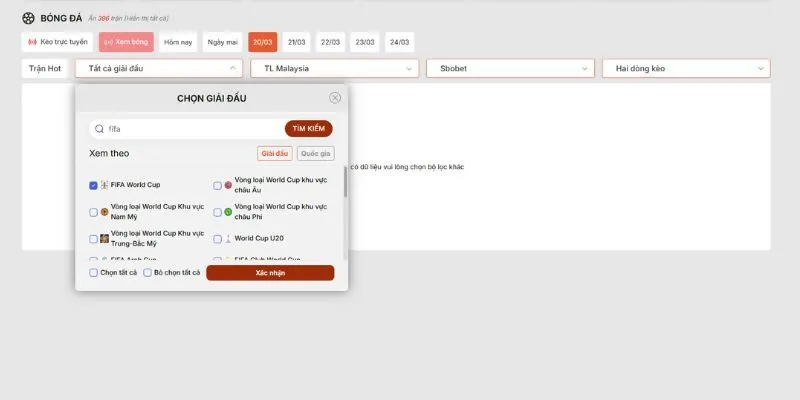Image resolution: width=800 pixels, height=400 pixels.
Task: Click the Nam Mỹ qualifier league icon
Action: pos(104,212)
